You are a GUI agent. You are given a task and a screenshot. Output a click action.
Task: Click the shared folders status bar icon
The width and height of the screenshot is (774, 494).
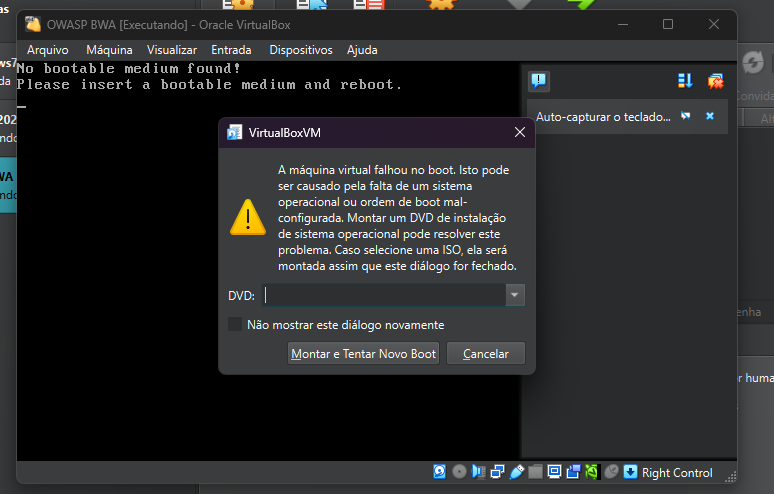[535, 472]
